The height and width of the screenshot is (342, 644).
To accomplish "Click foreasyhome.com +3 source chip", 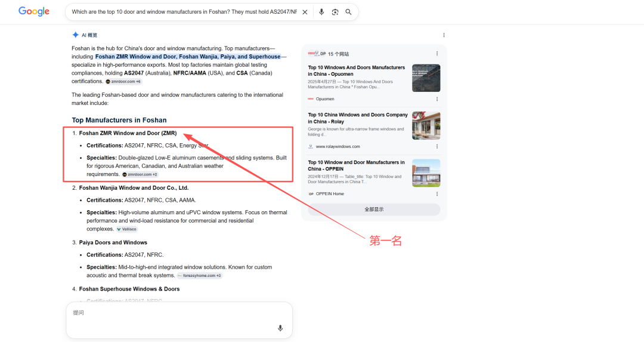I will point(200,275).
